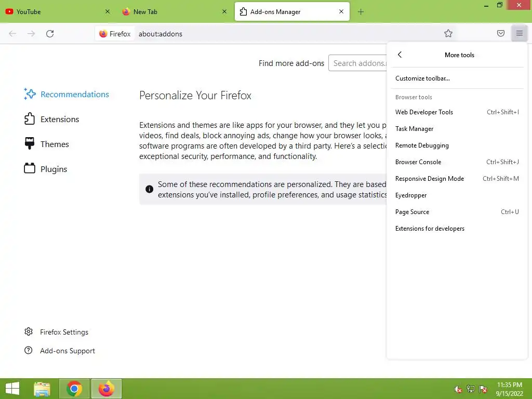The width and height of the screenshot is (532, 399).
Task: Switch to Chrome on the taskbar
Action: click(74, 389)
